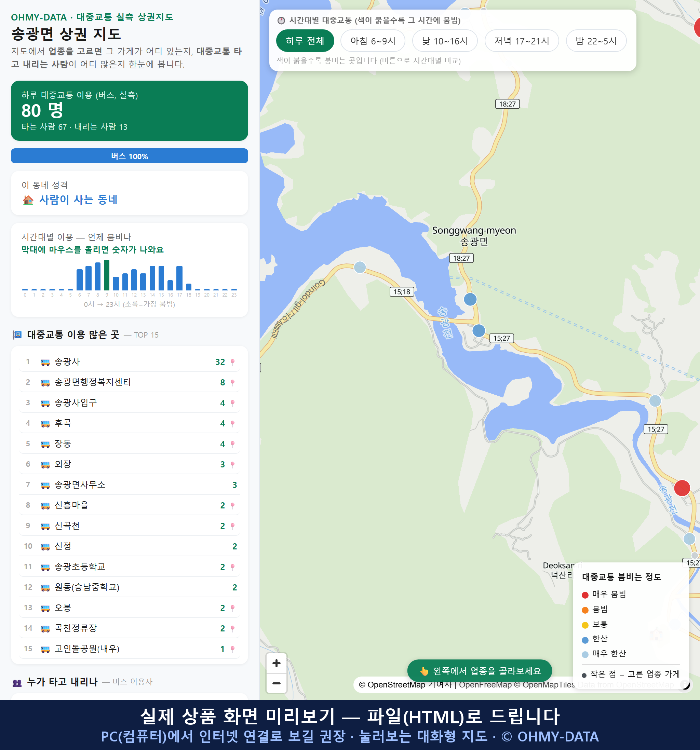700x750 pixels.
Task: Click the blue 버스 100% share bar
Action: click(x=130, y=156)
